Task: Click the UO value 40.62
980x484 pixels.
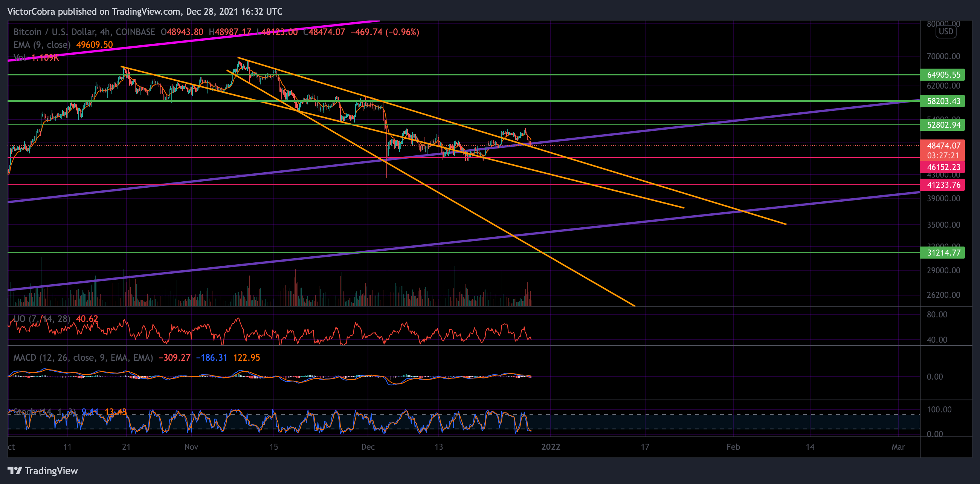Action: (87, 319)
